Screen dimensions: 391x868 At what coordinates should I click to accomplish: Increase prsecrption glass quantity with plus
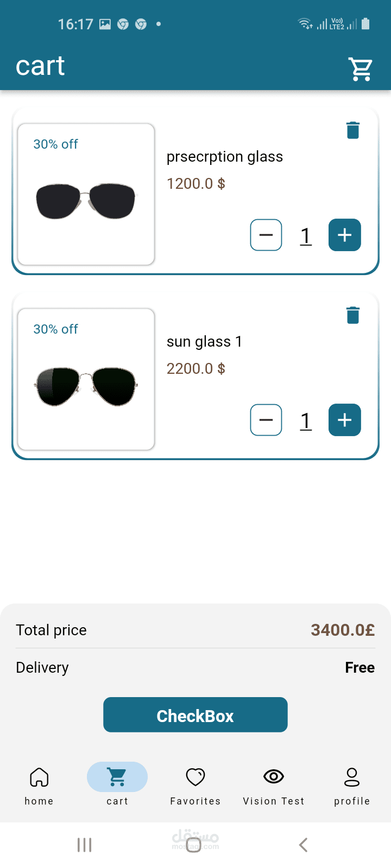click(344, 235)
